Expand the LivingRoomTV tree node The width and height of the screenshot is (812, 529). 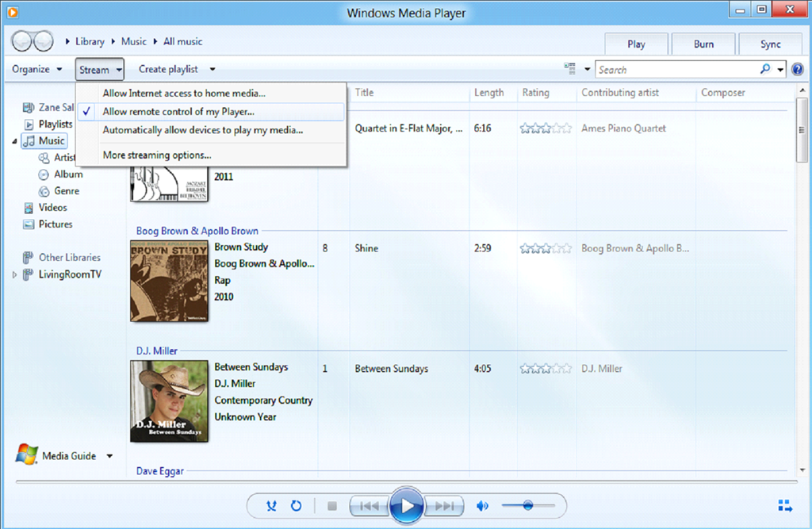pos(14,274)
